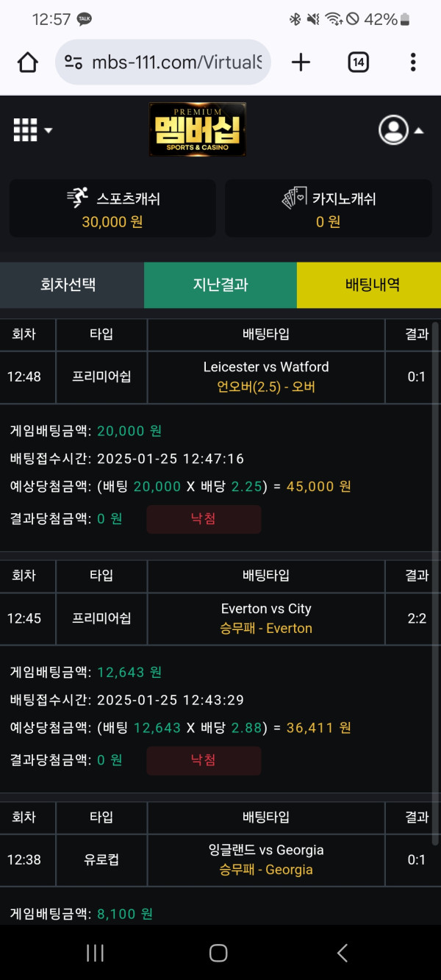
Task: Expand the arrow beside the profile icon
Action: click(x=419, y=131)
